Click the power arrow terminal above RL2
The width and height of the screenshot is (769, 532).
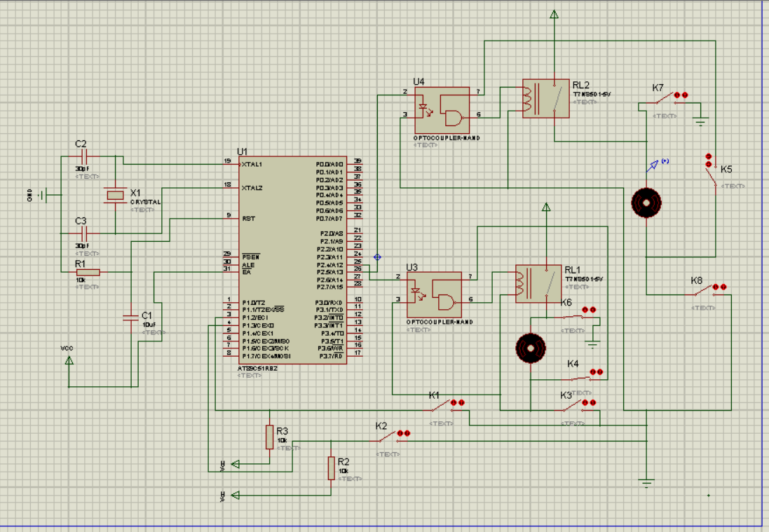point(554,15)
